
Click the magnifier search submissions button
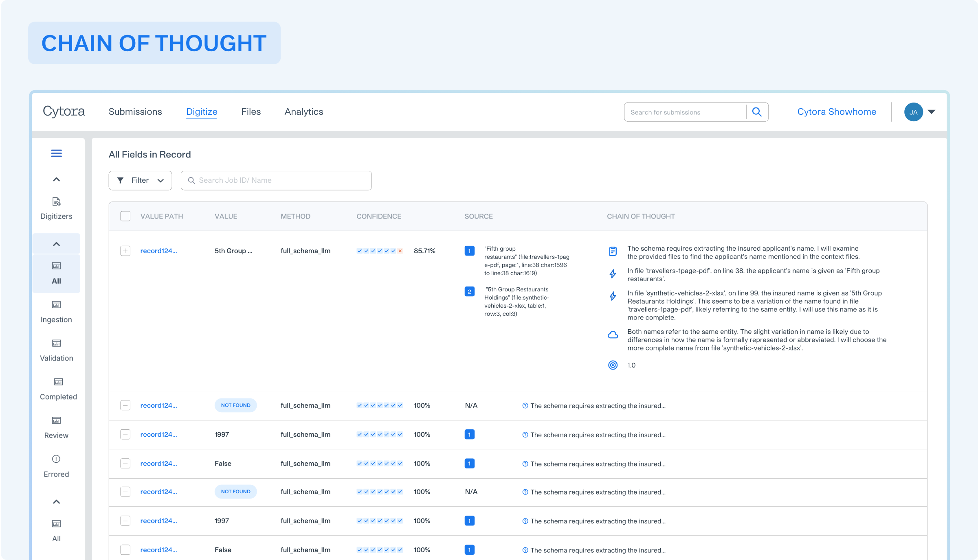pos(757,112)
